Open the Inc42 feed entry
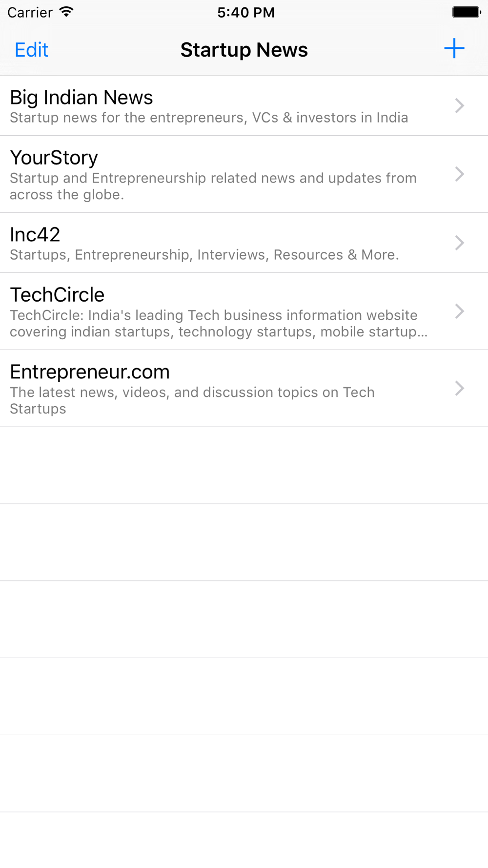The height and width of the screenshot is (868, 488). tap(244, 243)
